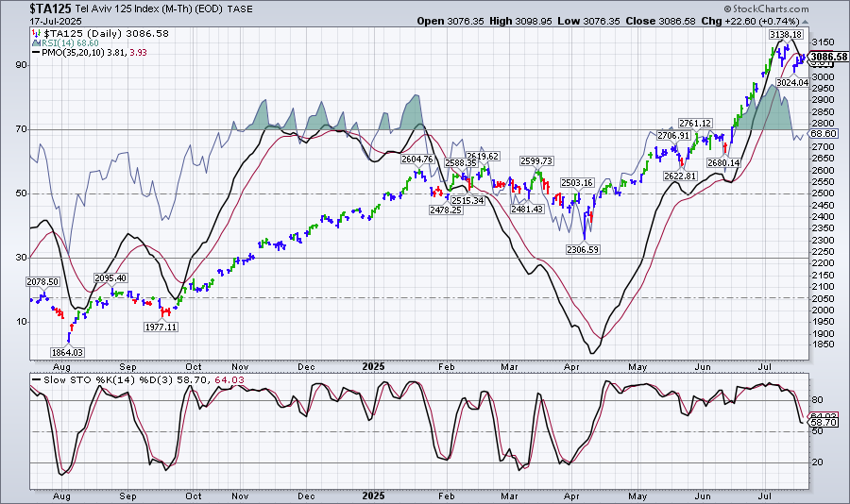Click the Oct month label on axis
The image size is (850, 504).
pos(194,367)
